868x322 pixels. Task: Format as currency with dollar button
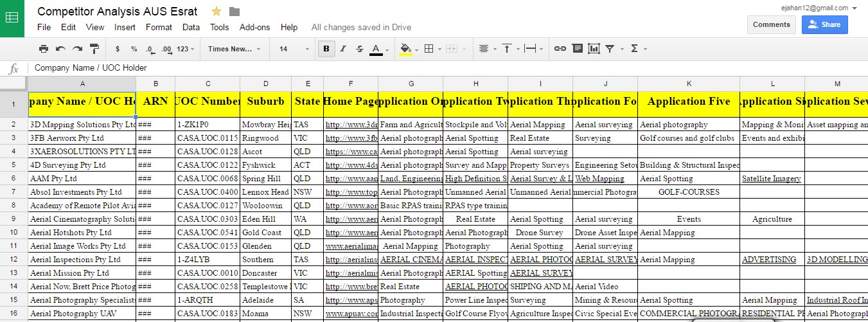[x=117, y=49]
